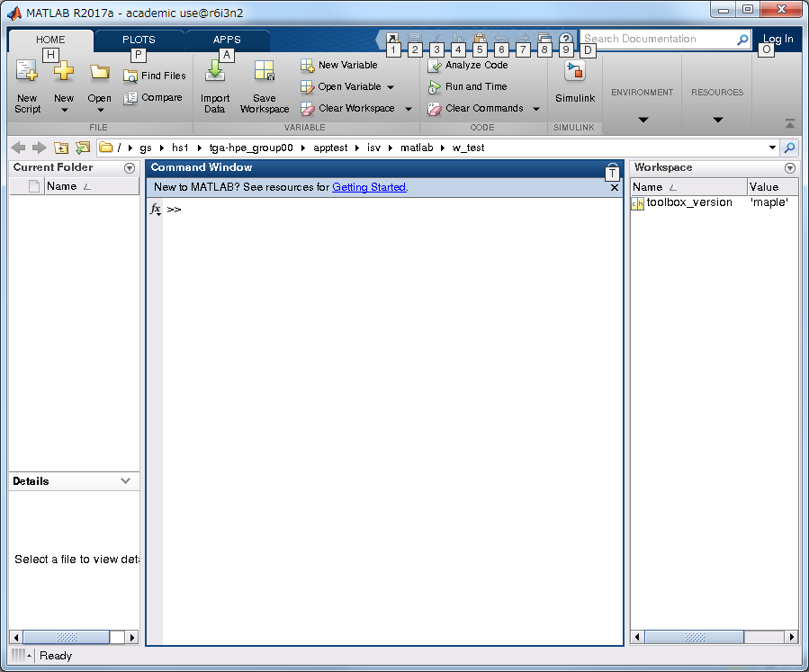Click the Search Documentation field
Viewport: 809px width, 672px height.
[x=657, y=40]
